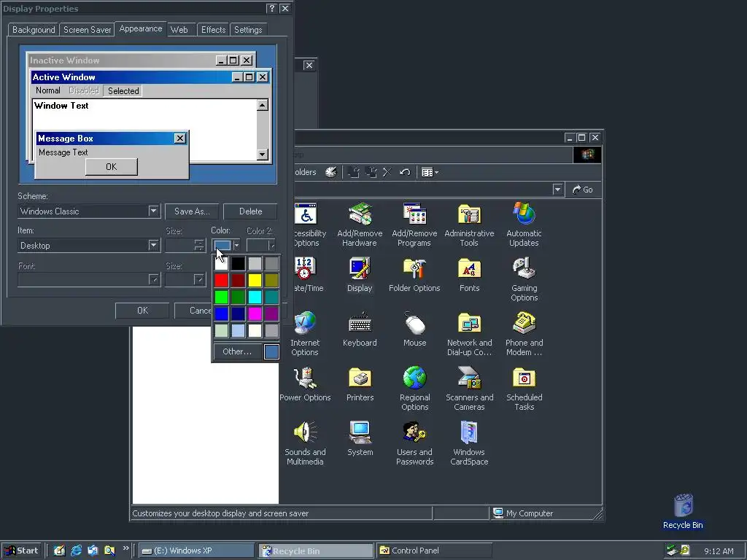Open the Keyboard icon

pos(360,330)
